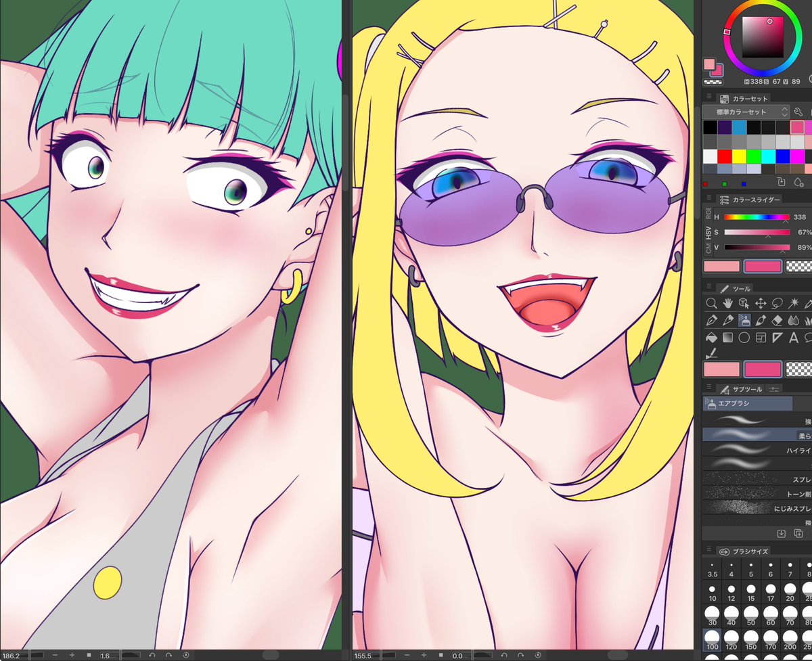Screen dimensions: 812x661
Task: Select the Operation object cube tool
Action: click(x=744, y=303)
